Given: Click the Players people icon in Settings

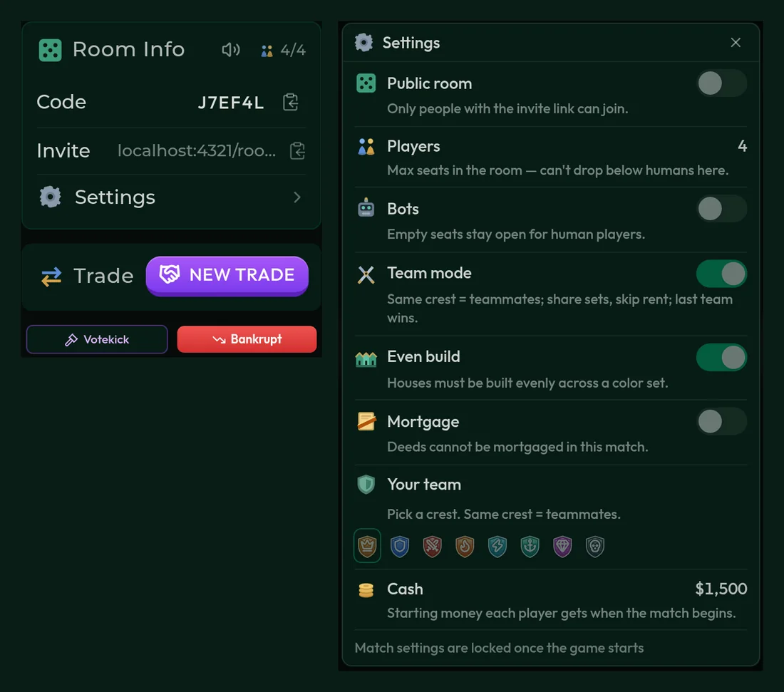Looking at the screenshot, I should tap(366, 147).
